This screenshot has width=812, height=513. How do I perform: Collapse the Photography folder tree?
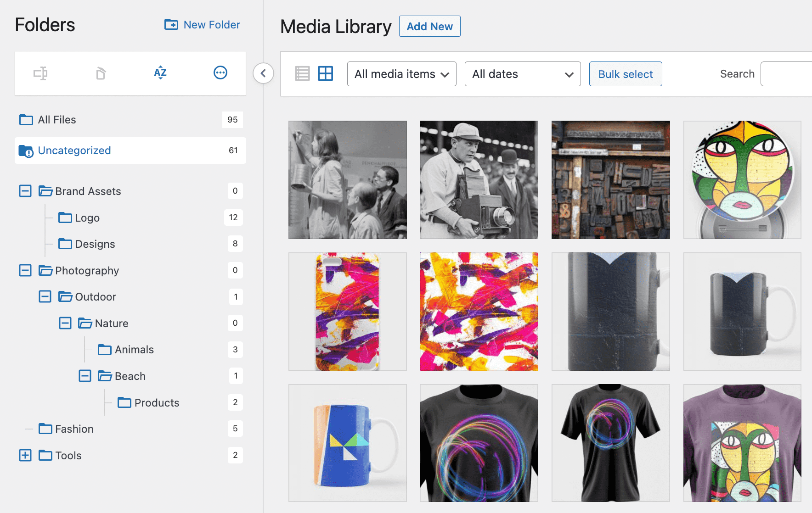tap(25, 270)
